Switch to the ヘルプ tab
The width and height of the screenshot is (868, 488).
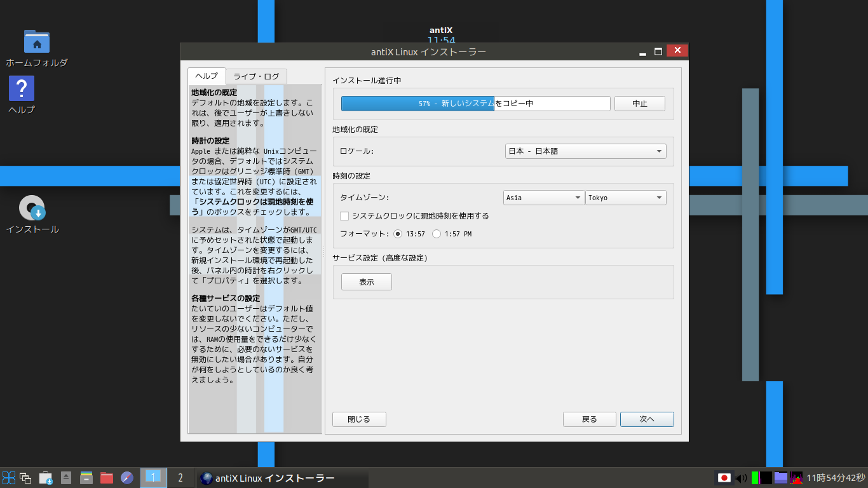[x=207, y=76]
